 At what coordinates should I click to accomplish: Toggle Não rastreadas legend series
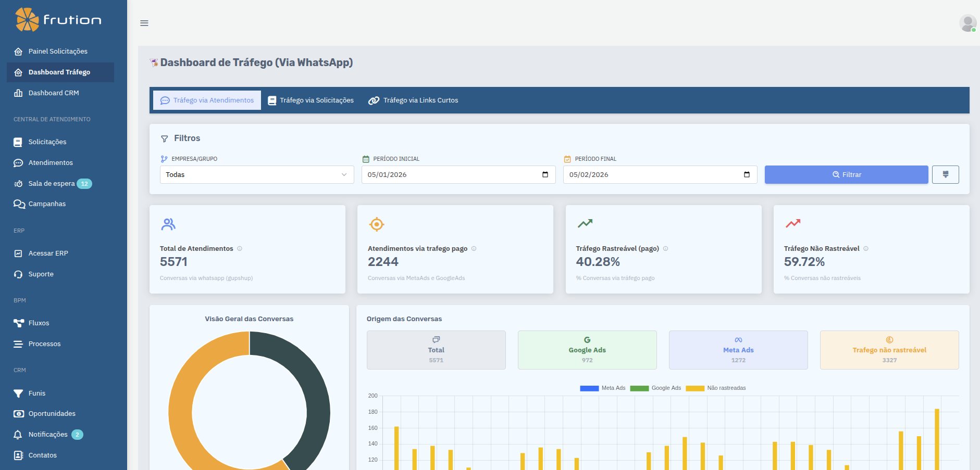click(715, 388)
